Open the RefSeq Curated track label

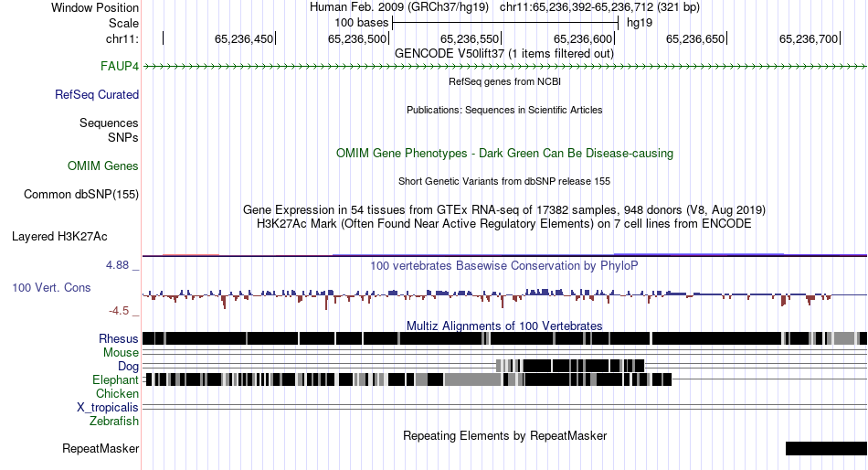(97, 95)
